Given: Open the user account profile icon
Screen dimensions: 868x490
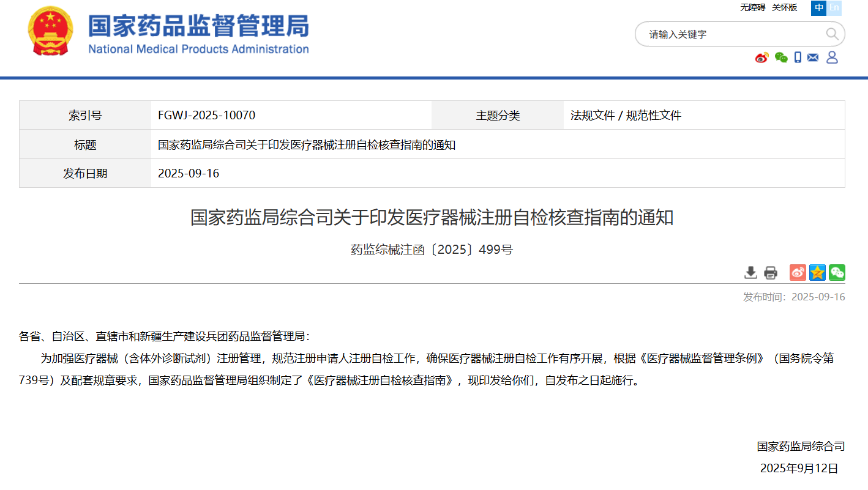Looking at the screenshot, I should tap(832, 58).
